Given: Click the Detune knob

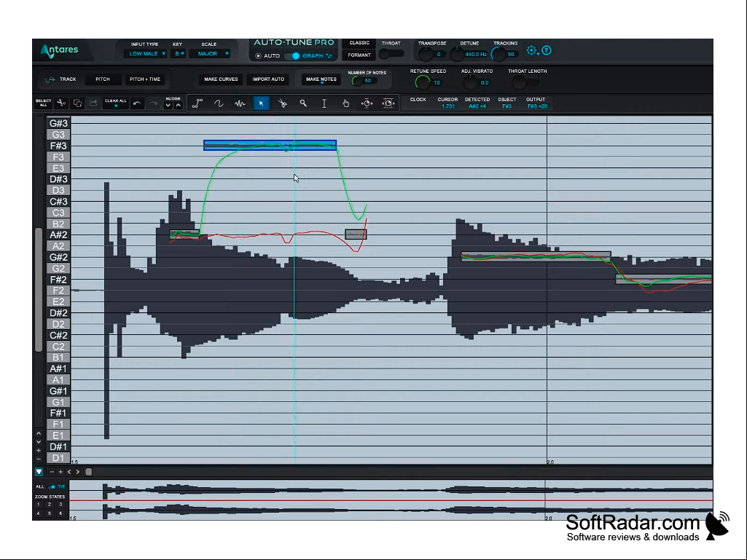Looking at the screenshot, I should coord(457,54).
